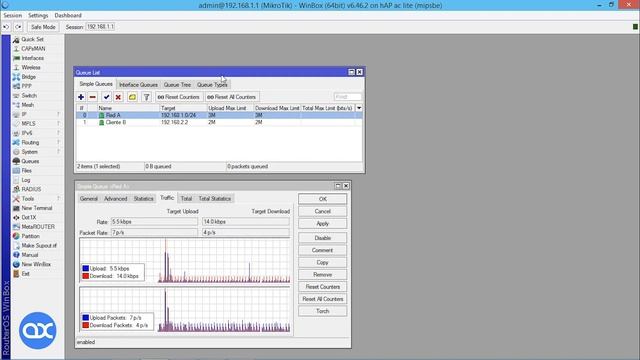The image size is (640, 360).
Task: Disable queue with the red X icon
Action: coord(118,97)
